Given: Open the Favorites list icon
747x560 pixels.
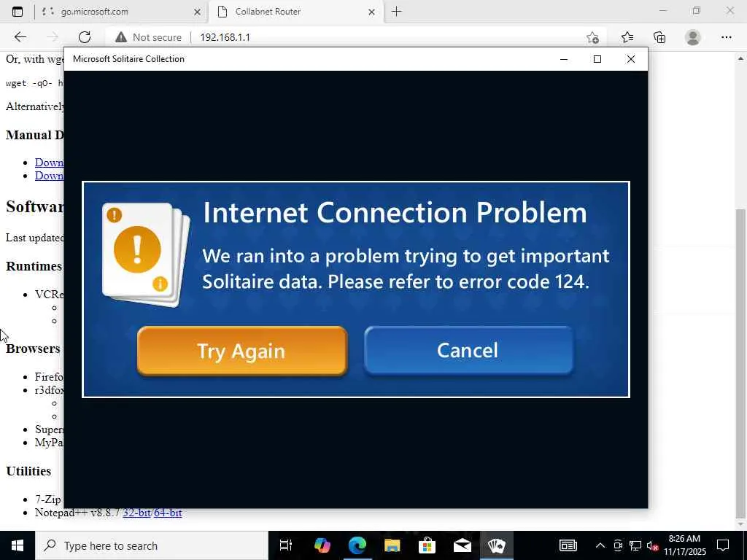Looking at the screenshot, I should pyautogui.click(x=627, y=37).
